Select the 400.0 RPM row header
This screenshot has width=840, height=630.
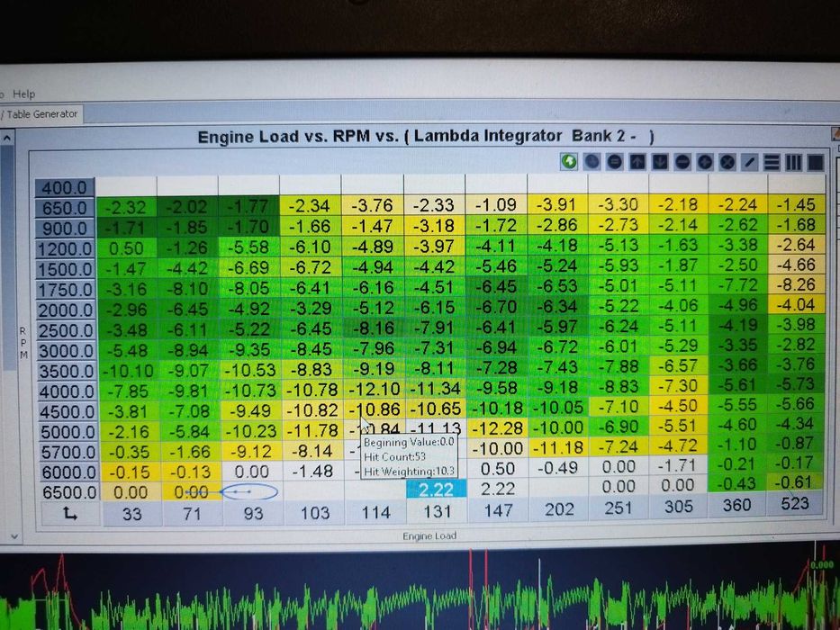pos(65,188)
